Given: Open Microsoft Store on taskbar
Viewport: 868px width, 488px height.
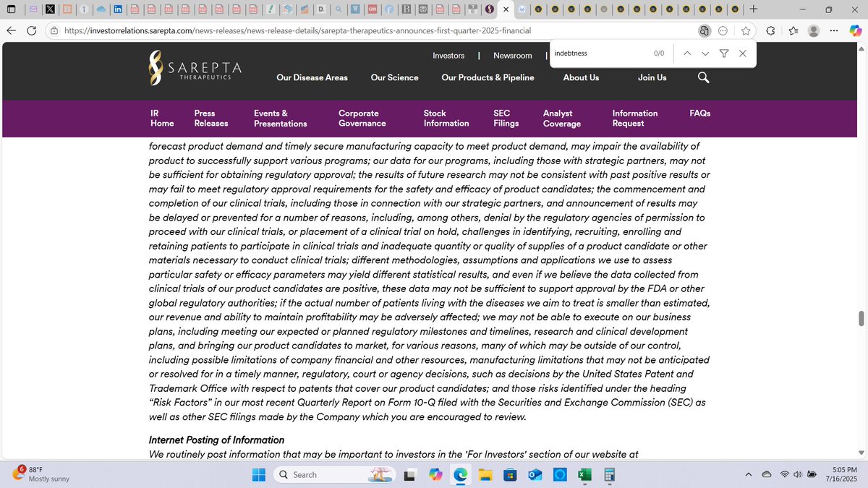Looking at the screenshot, I should 510,474.
